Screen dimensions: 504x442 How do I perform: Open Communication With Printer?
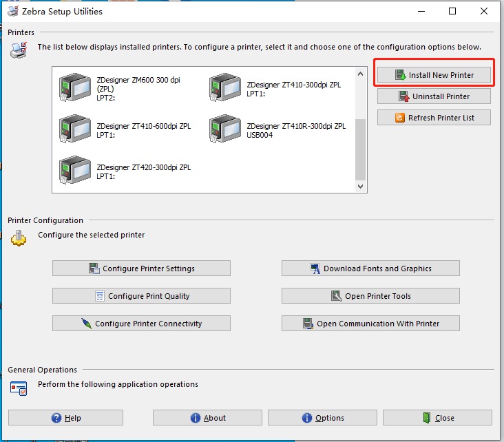point(370,323)
